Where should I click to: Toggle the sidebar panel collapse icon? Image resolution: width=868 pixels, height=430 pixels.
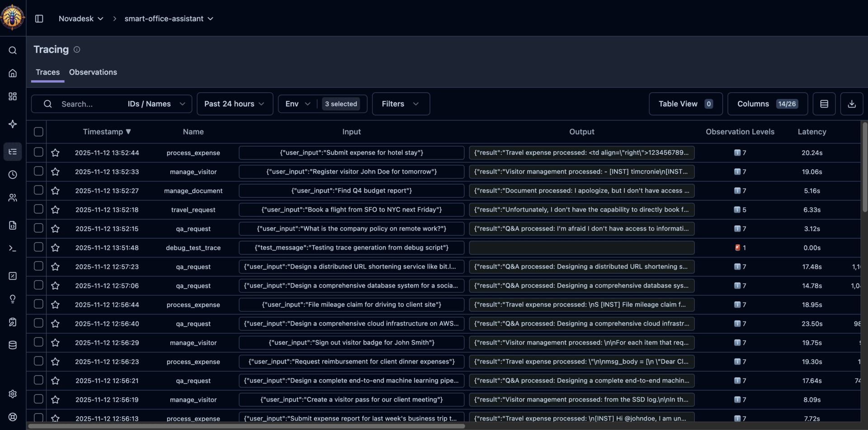pyautogui.click(x=39, y=19)
